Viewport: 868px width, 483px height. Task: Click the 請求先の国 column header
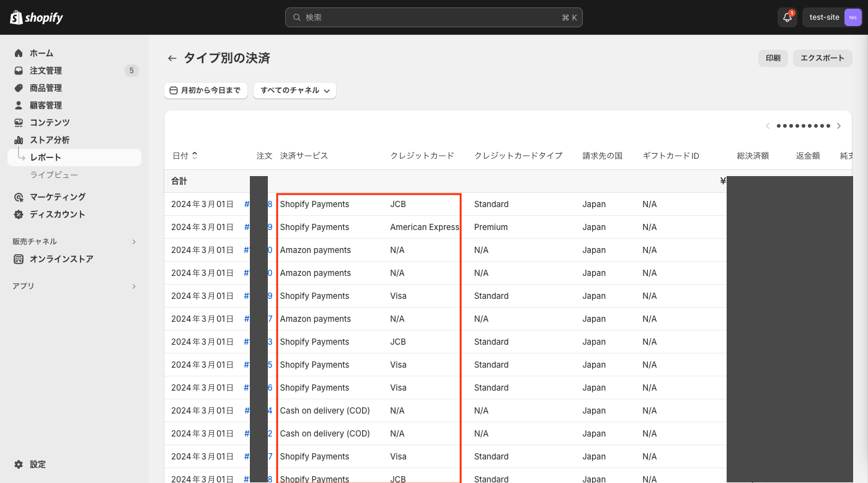(603, 156)
